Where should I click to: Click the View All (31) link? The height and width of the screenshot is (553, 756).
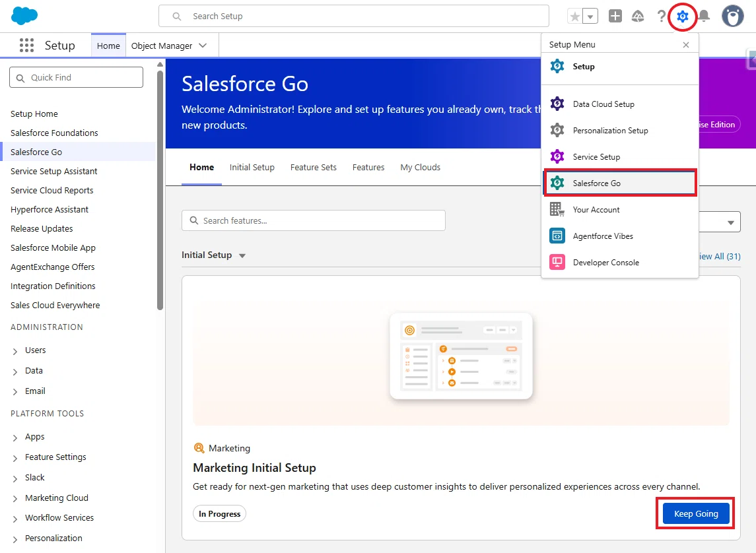pos(720,256)
